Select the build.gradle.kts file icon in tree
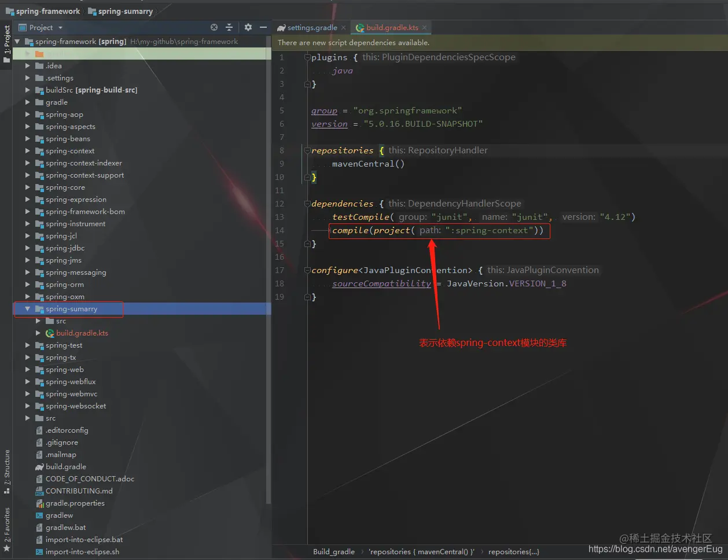Viewport: 728px width, 560px height. pos(50,333)
